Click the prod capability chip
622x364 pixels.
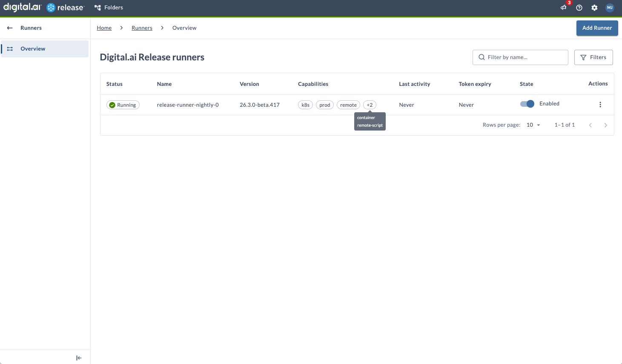click(x=325, y=105)
